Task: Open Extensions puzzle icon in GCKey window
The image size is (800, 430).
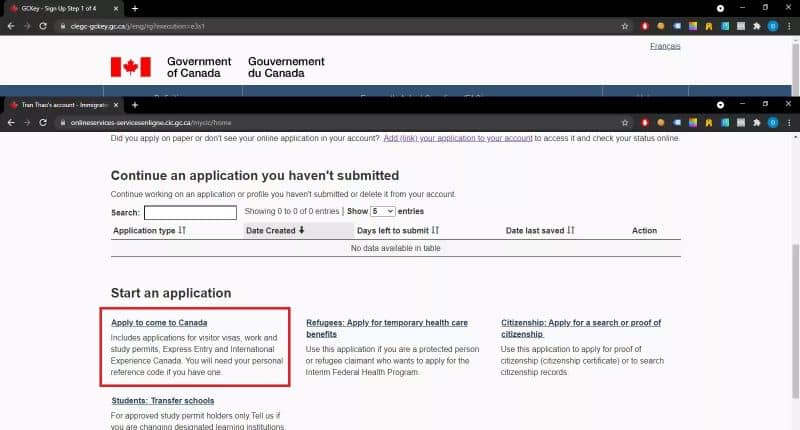Action: click(x=757, y=26)
